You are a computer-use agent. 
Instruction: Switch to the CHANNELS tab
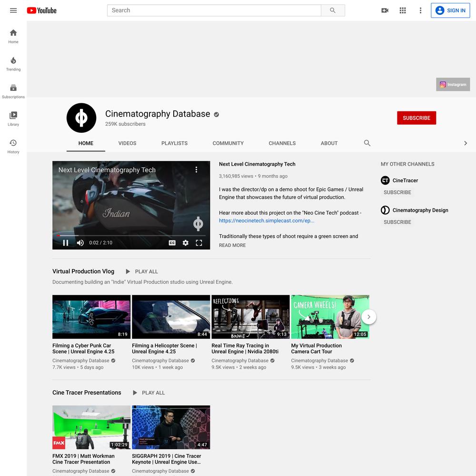[x=282, y=143]
